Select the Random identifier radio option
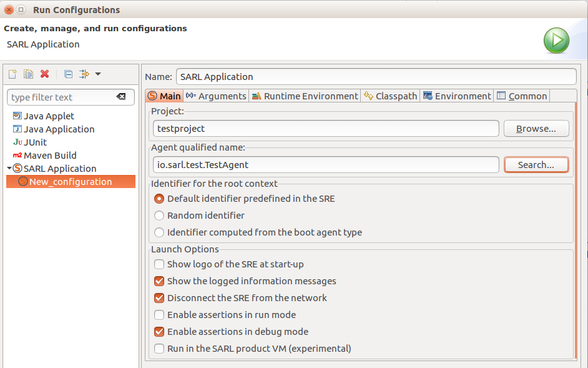The image size is (588, 368). pyautogui.click(x=159, y=216)
